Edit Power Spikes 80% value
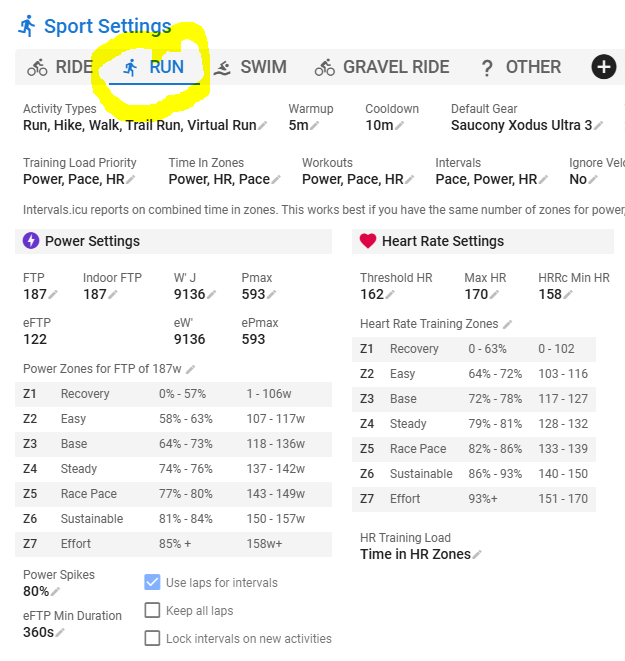625x661 pixels. coord(55,592)
